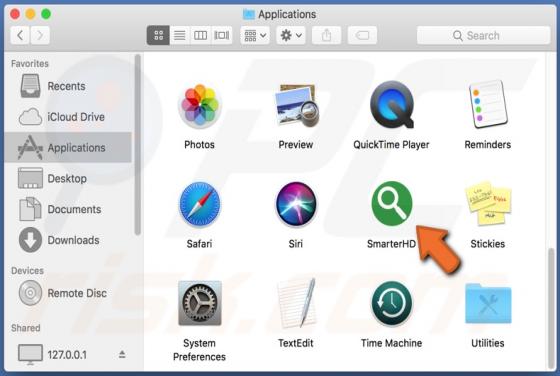Open Desktop in the sidebar

68,178
